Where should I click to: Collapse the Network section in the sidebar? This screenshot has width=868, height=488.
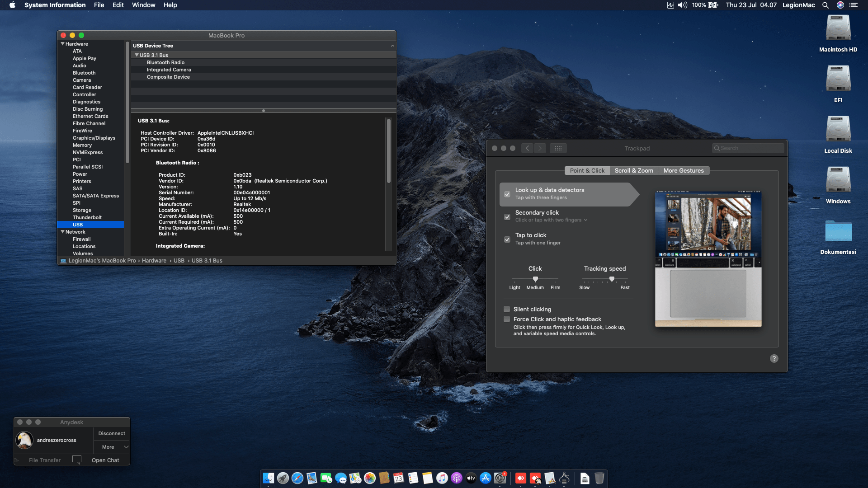(62, 232)
